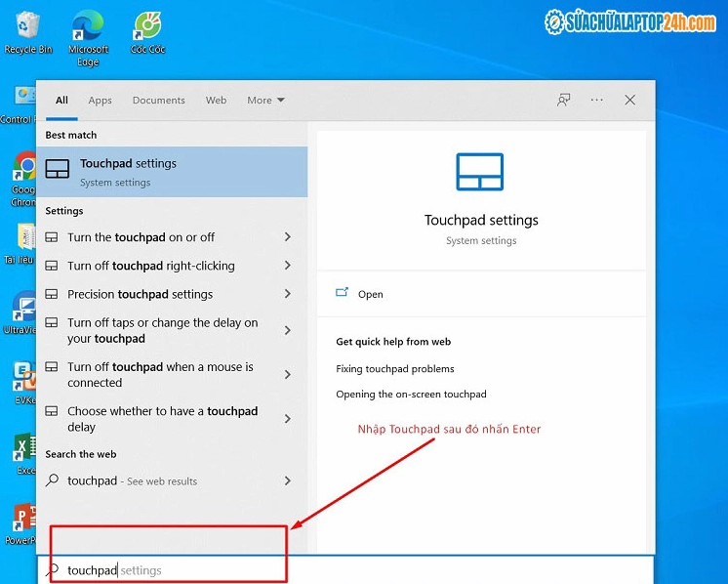Screen dimensions: 728x584
Task: Open the Recycle Bin desktop icon
Action: pos(27,32)
